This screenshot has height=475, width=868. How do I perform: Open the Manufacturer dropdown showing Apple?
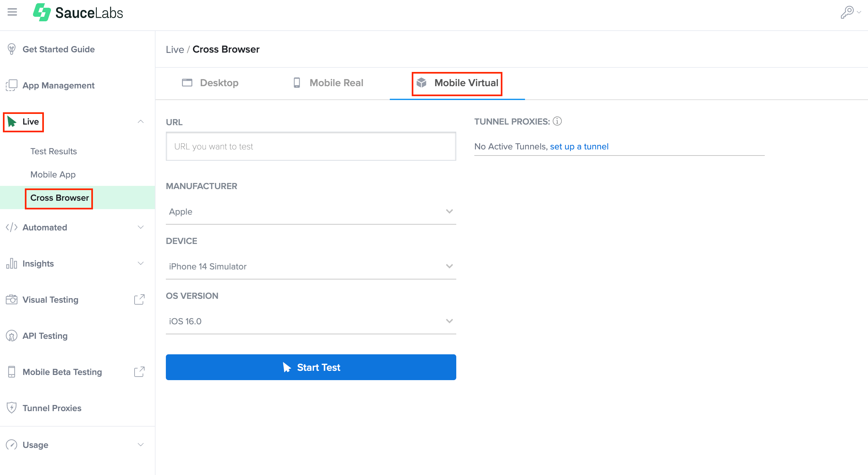pyautogui.click(x=311, y=212)
